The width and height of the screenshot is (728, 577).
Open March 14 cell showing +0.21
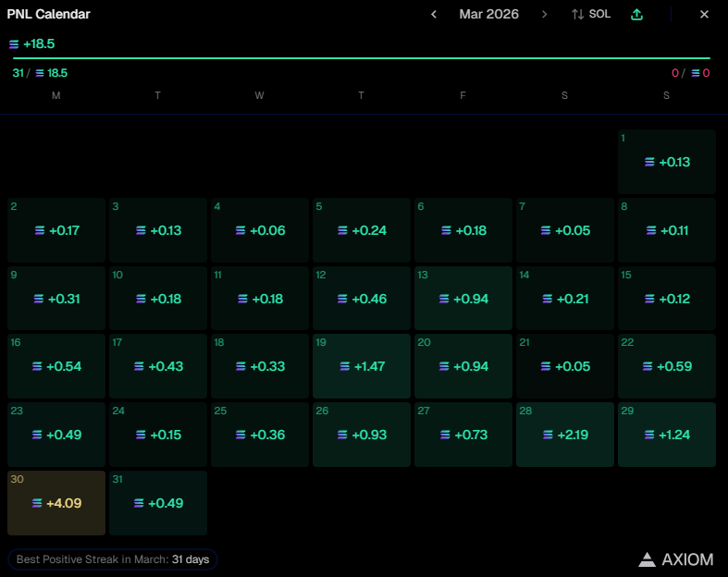565,298
